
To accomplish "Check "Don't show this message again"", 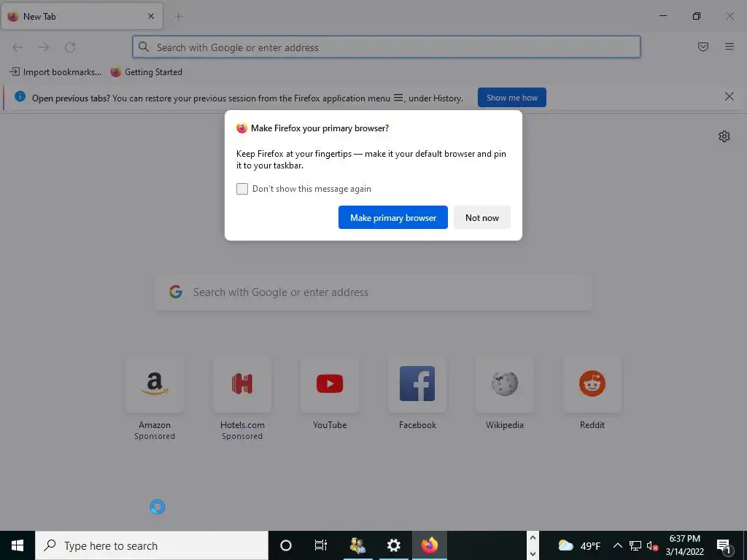I will pos(242,189).
